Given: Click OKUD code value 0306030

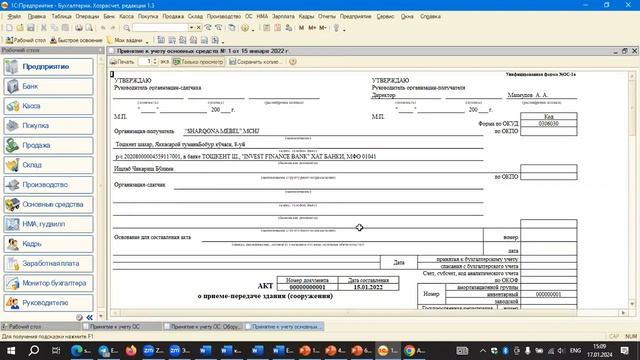Looking at the screenshot, I should 549,123.
